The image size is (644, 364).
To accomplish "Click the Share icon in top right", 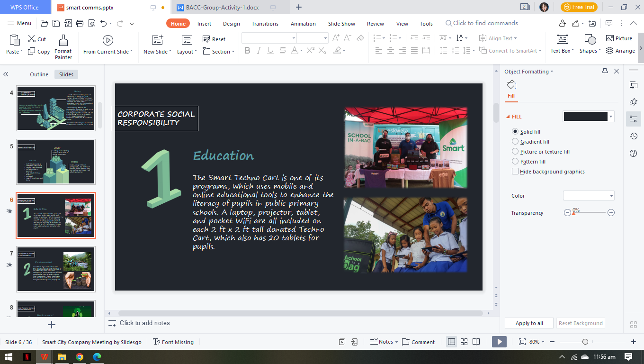I will [x=575, y=23].
